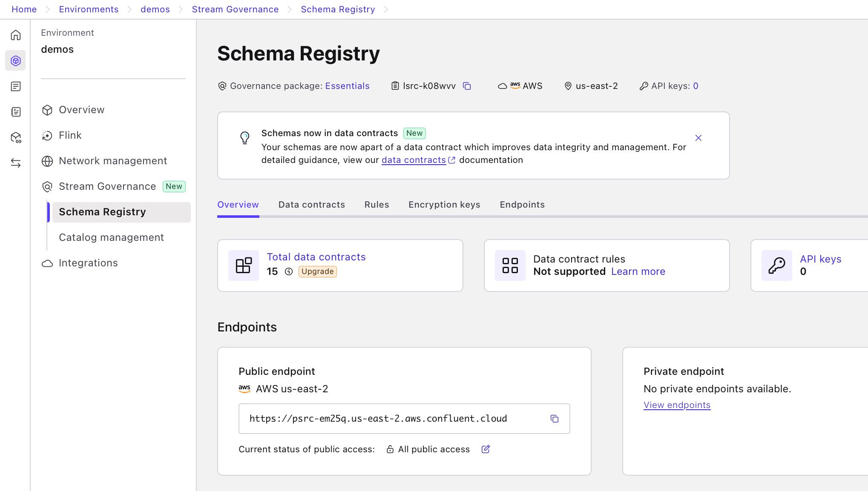Click the API keys key icon card
This screenshot has height=491, width=868.
point(776,265)
